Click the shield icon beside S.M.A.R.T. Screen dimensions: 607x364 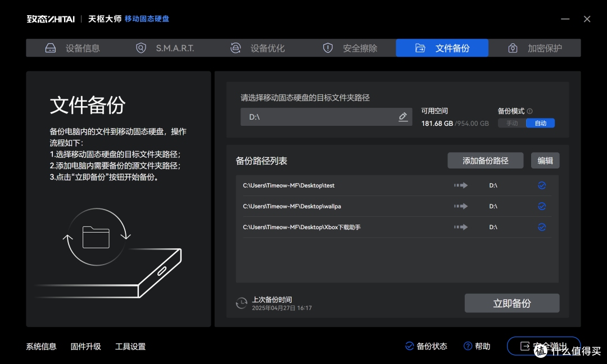tap(141, 48)
